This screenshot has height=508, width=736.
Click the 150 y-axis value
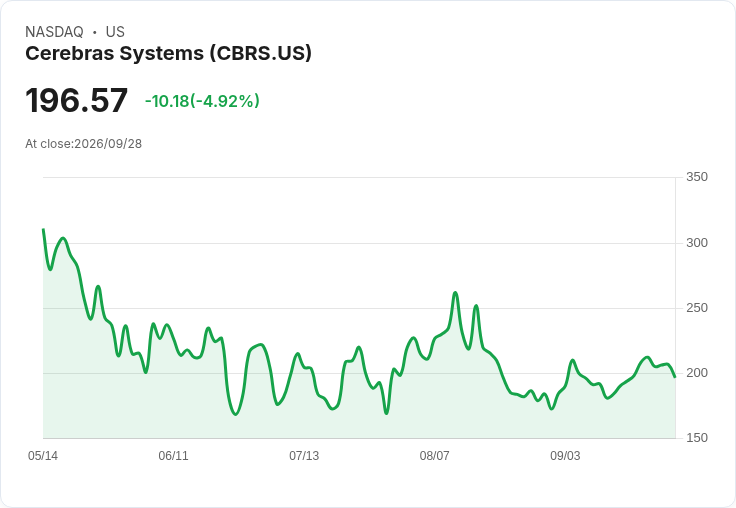(697, 438)
